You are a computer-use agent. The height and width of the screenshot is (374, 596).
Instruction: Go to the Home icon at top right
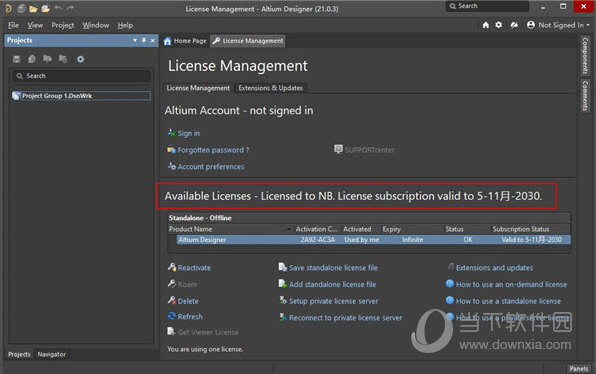point(486,25)
